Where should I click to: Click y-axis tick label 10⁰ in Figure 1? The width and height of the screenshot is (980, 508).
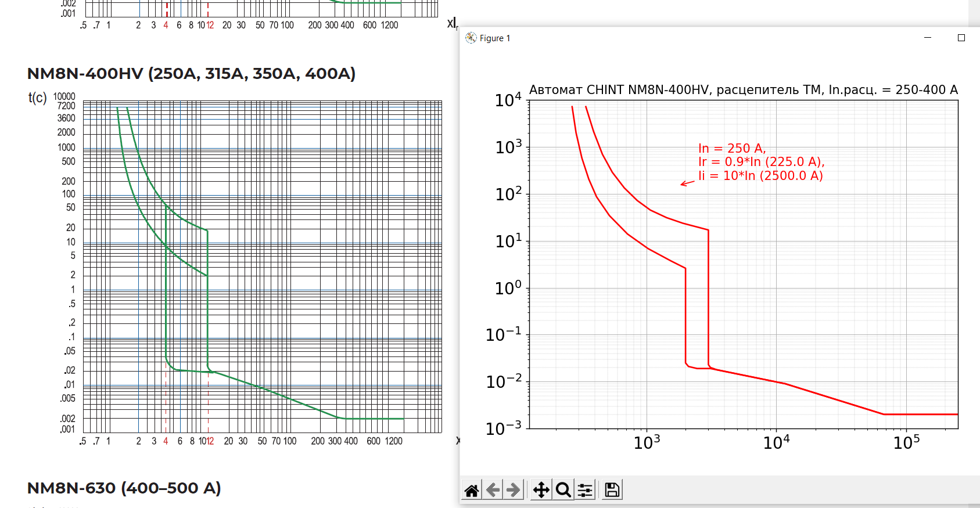tap(508, 288)
